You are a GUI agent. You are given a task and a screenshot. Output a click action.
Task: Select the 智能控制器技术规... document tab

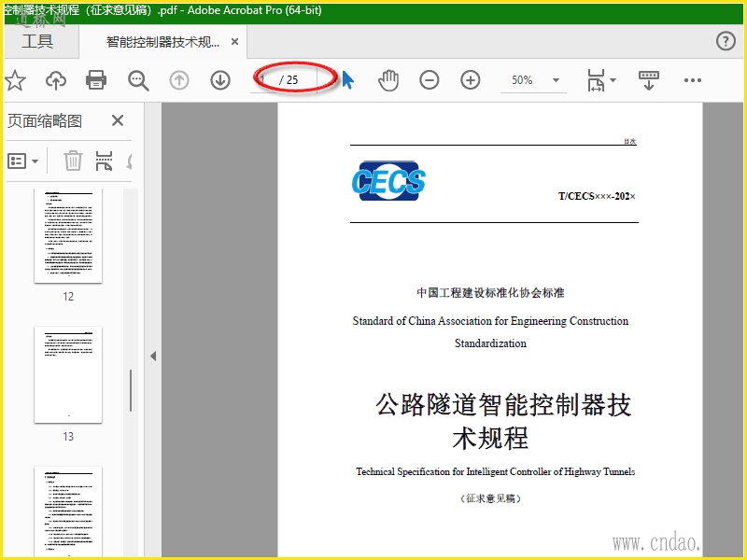point(162,42)
